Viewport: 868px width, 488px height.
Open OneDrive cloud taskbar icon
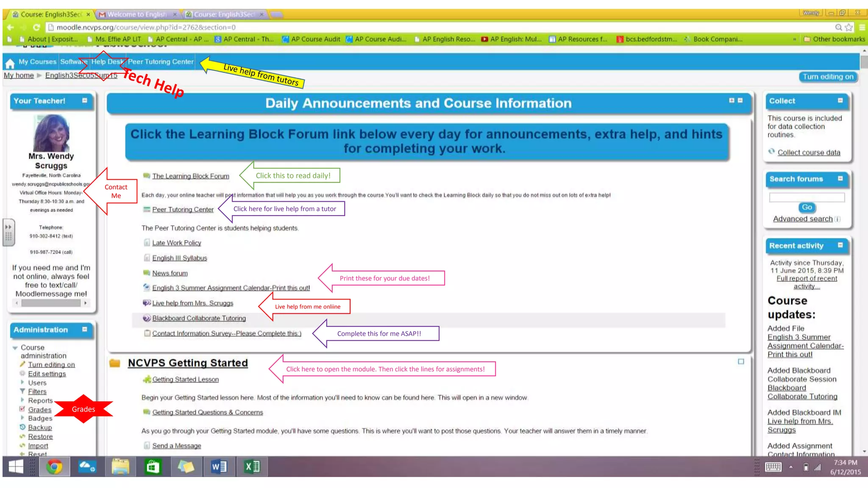pyautogui.click(x=87, y=466)
